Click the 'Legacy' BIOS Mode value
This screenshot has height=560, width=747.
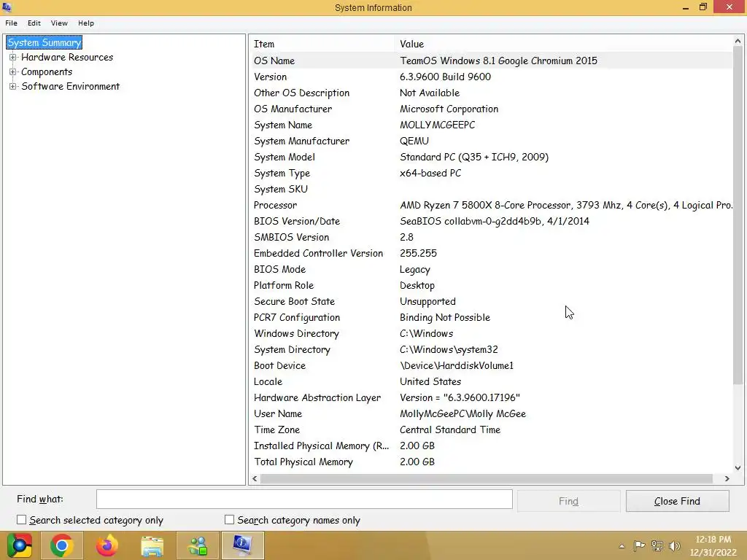(414, 270)
